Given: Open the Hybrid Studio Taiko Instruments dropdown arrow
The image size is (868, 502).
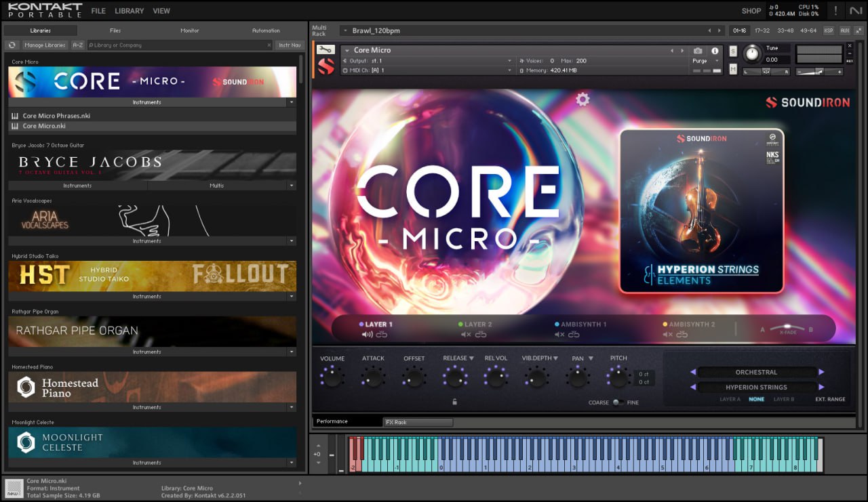Looking at the screenshot, I should (292, 297).
